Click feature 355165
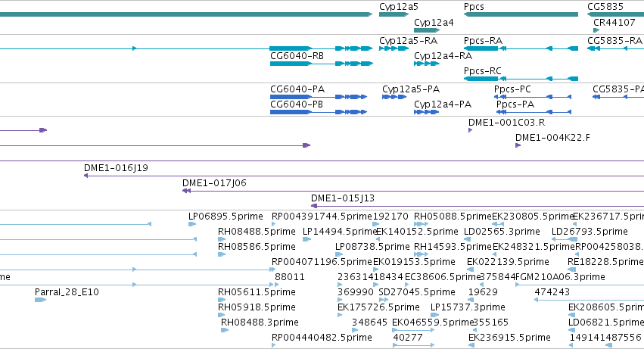Image resolution: width=644 pixels, height=349 pixels. 491,323
